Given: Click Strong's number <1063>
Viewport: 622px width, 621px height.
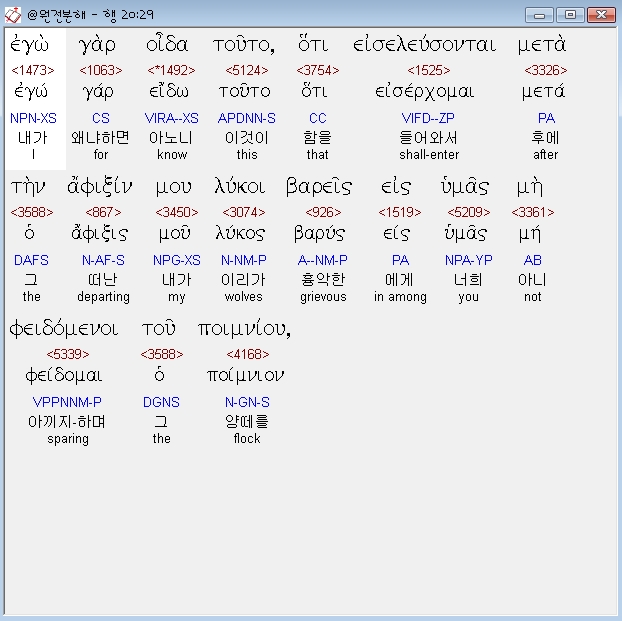Looking at the screenshot, I should pyautogui.click(x=101, y=70).
